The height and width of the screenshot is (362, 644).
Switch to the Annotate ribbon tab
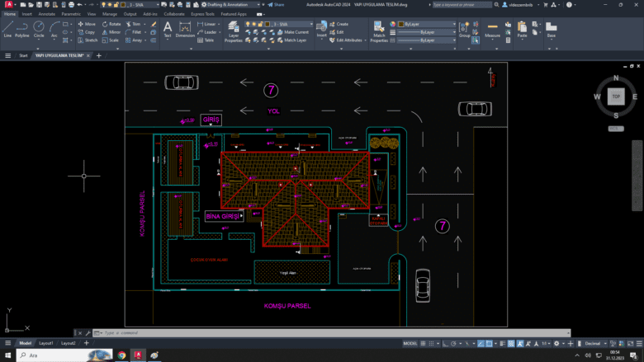(x=47, y=14)
